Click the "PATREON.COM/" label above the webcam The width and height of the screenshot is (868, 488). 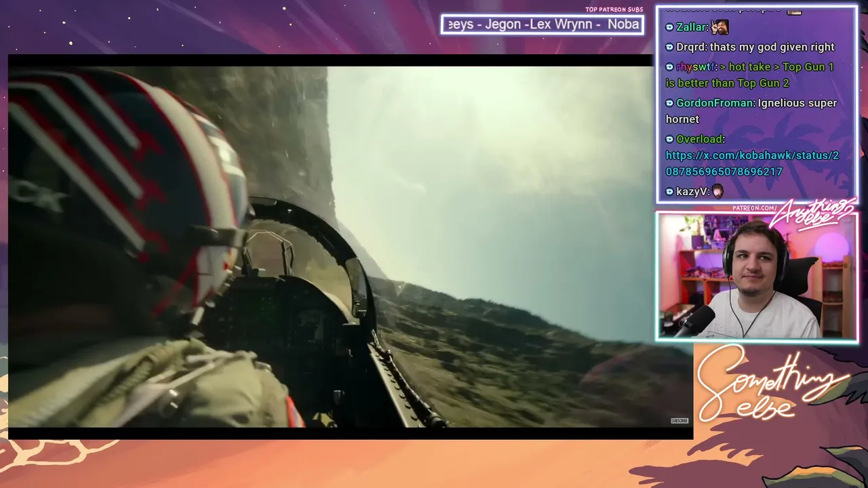click(x=755, y=208)
